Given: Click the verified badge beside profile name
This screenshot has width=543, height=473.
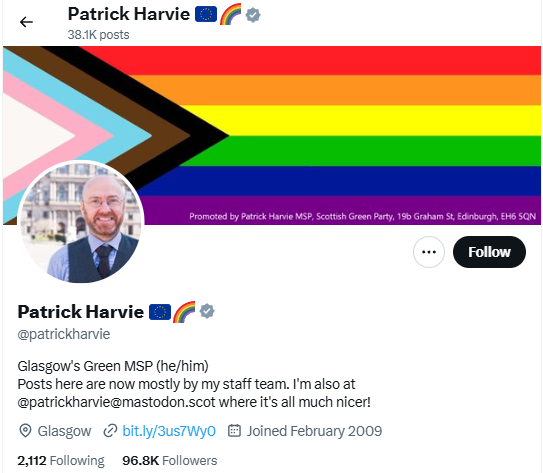Looking at the screenshot, I should pos(207,311).
